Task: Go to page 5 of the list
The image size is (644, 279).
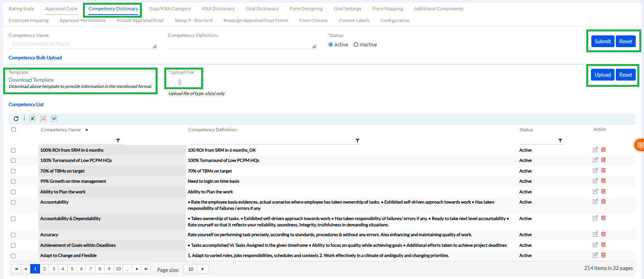Action: coord(72,269)
